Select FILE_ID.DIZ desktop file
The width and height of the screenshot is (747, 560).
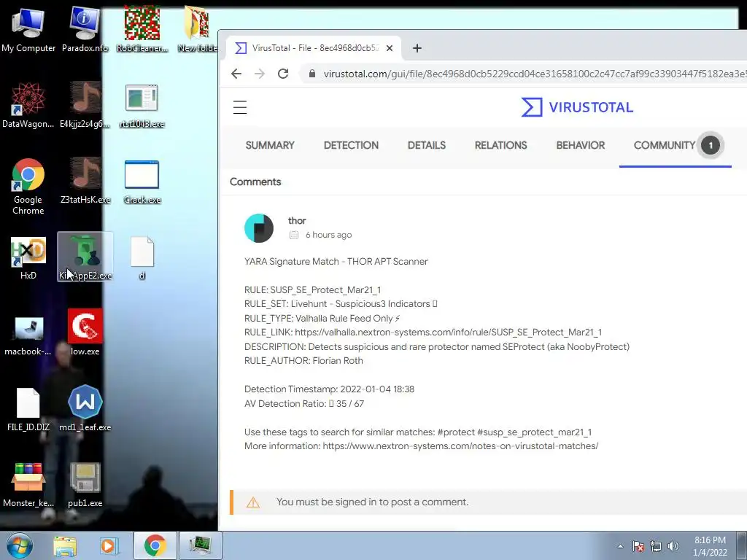click(x=28, y=408)
